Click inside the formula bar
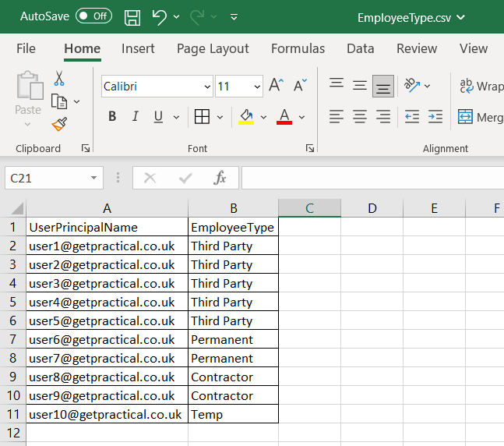 (373, 178)
